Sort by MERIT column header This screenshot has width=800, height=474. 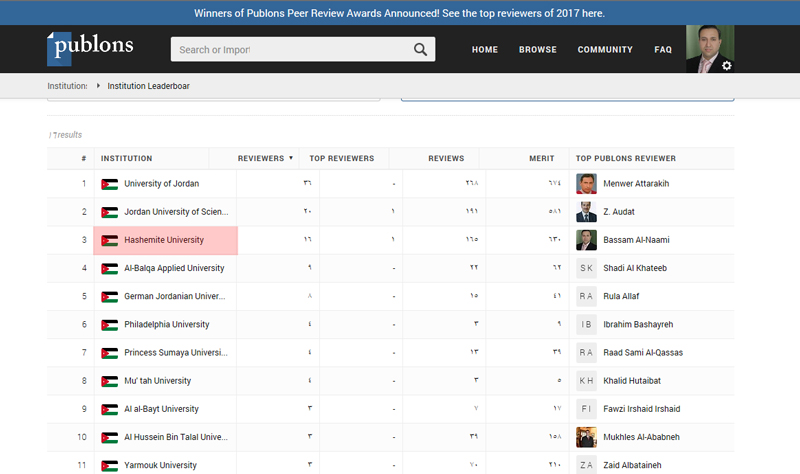click(541, 158)
